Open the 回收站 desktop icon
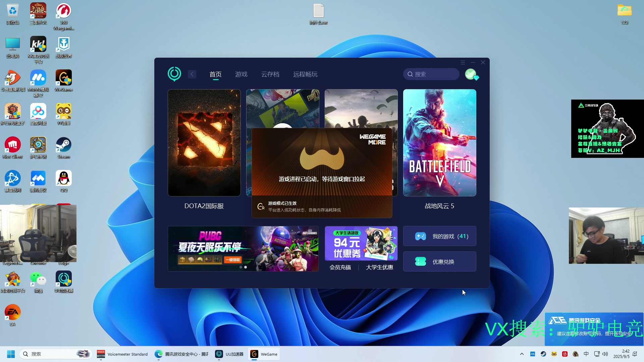Screen dimensions: 644x362 [x=13, y=14]
